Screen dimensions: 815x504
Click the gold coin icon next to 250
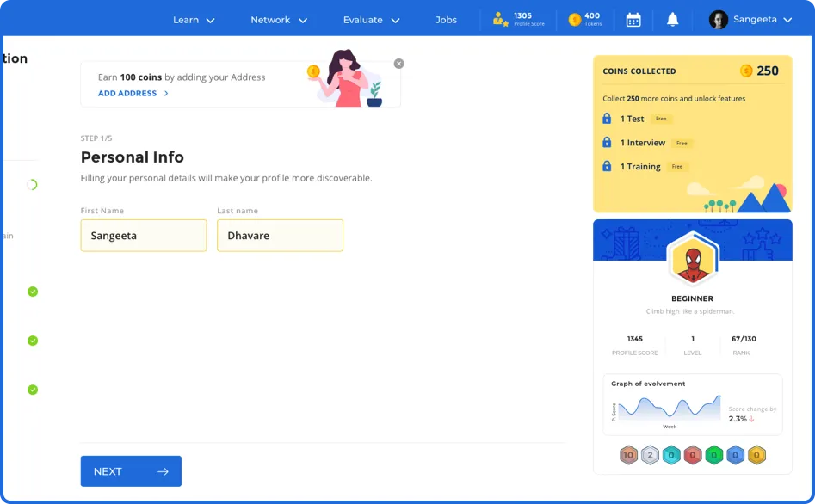click(x=746, y=71)
